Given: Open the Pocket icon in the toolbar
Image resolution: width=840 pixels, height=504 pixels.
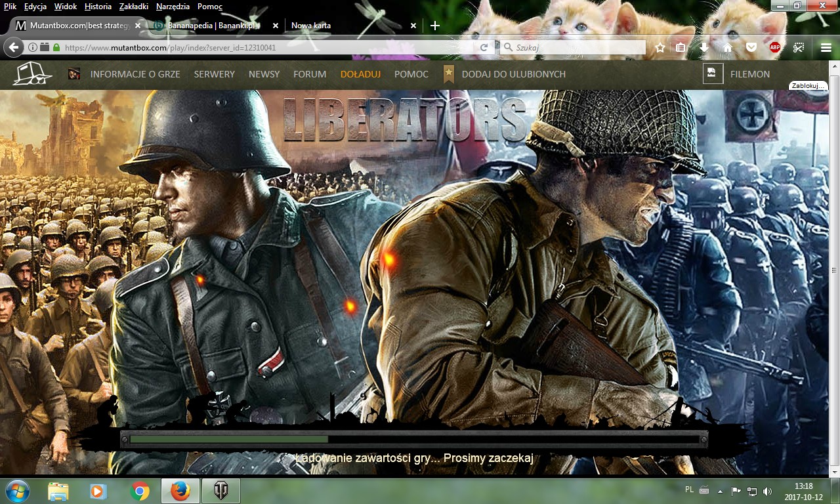Looking at the screenshot, I should point(751,48).
